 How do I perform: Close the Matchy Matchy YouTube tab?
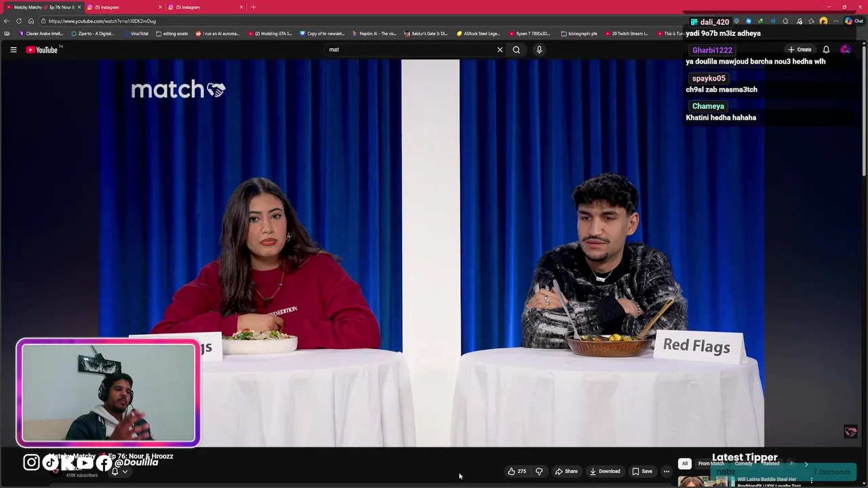point(79,7)
